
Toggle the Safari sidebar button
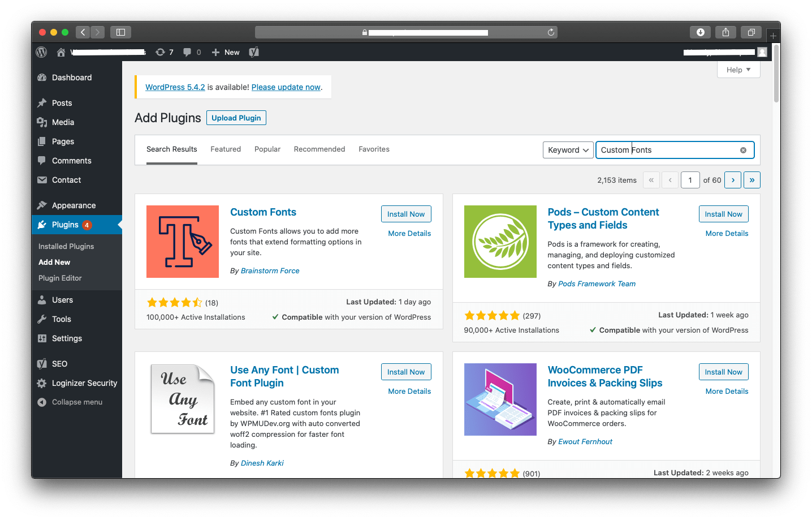[x=120, y=32]
